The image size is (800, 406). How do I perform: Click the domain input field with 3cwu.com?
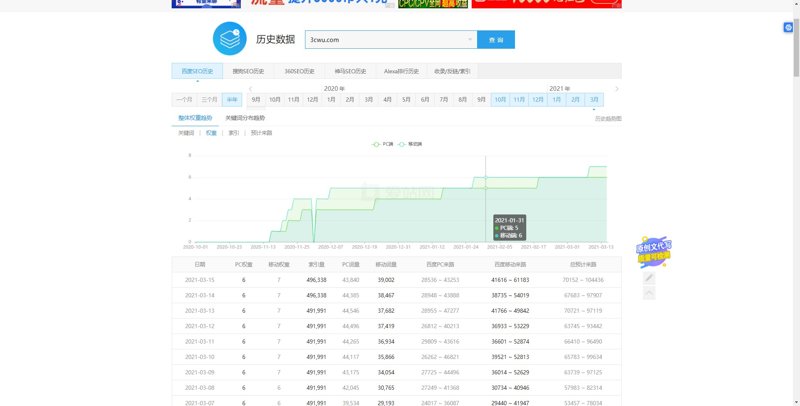coord(385,40)
